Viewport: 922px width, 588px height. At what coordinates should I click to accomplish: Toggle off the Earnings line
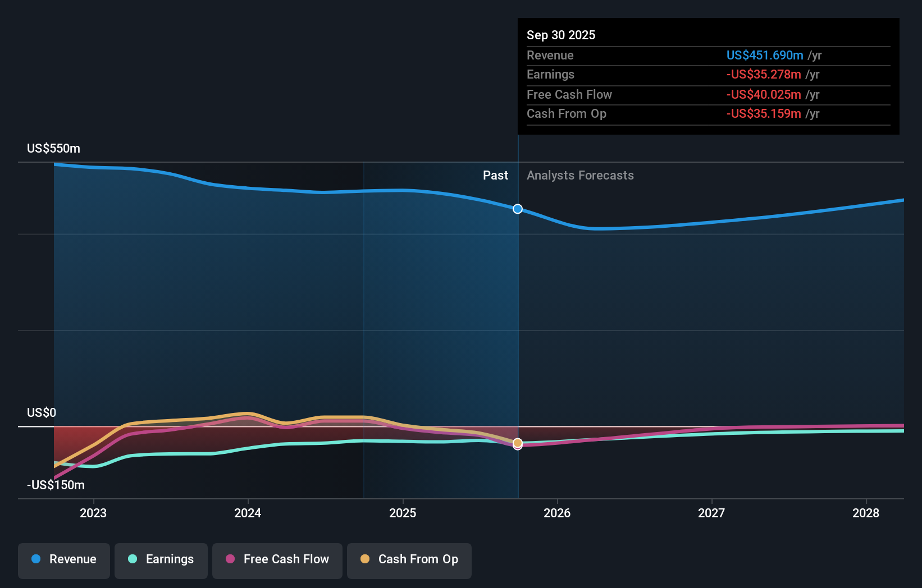(x=161, y=559)
